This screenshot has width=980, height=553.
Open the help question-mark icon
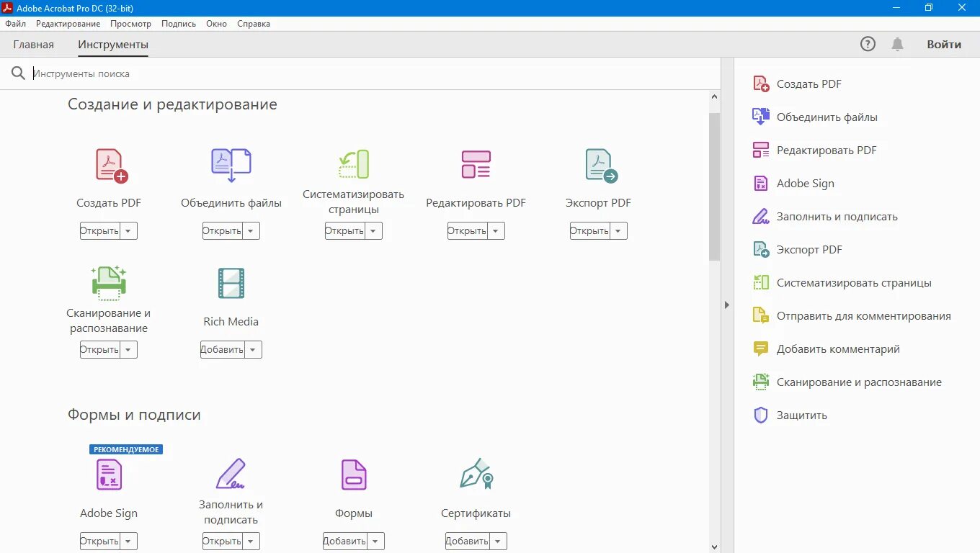coord(868,44)
